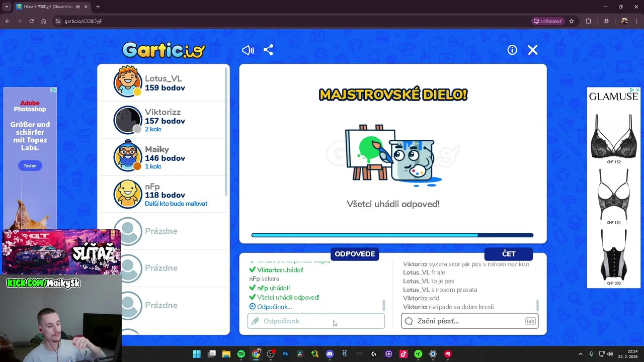Expand the tab search dropdown
Screen dimensions: 644x362
7,7
